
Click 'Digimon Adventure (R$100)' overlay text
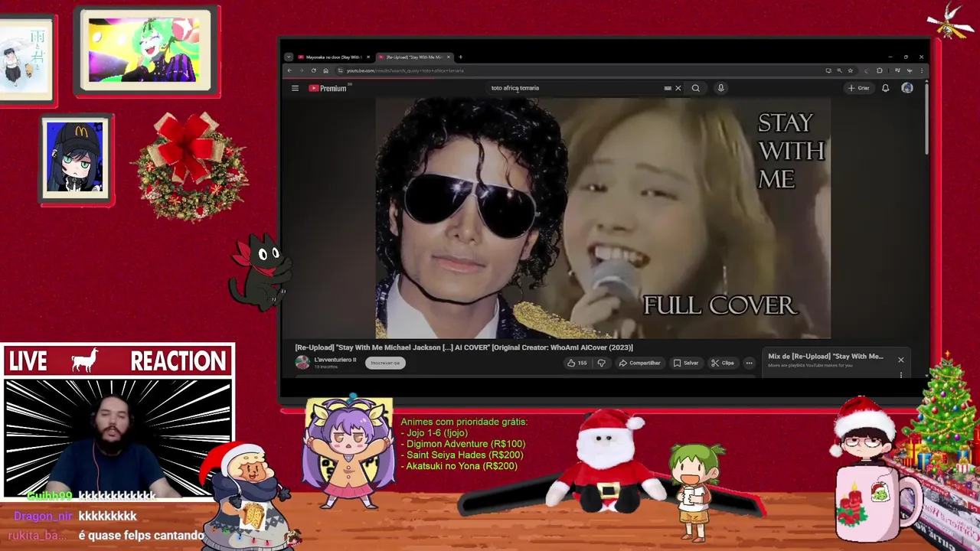point(463,444)
